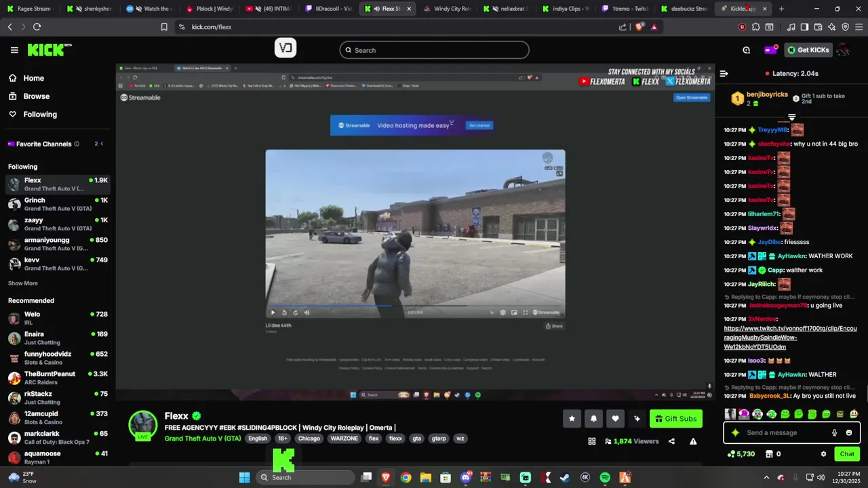Open Grand Theft Auto V (GTA) category link
This screenshot has width=868, height=488.
pos(203,439)
